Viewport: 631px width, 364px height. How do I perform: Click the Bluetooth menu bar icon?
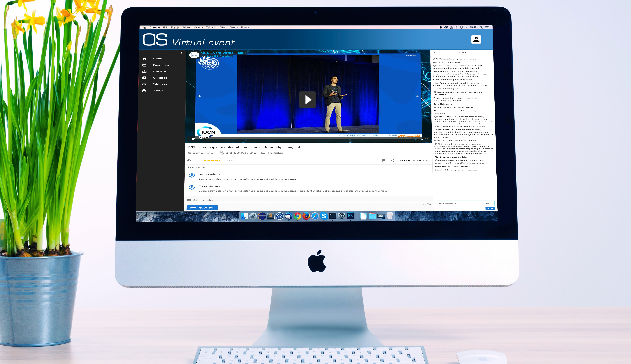[456, 27]
